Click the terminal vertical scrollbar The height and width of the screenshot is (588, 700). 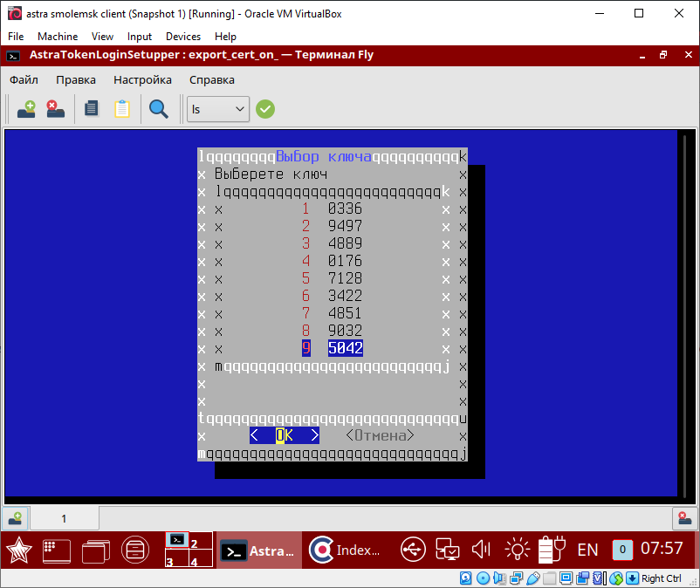pos(684,315)
